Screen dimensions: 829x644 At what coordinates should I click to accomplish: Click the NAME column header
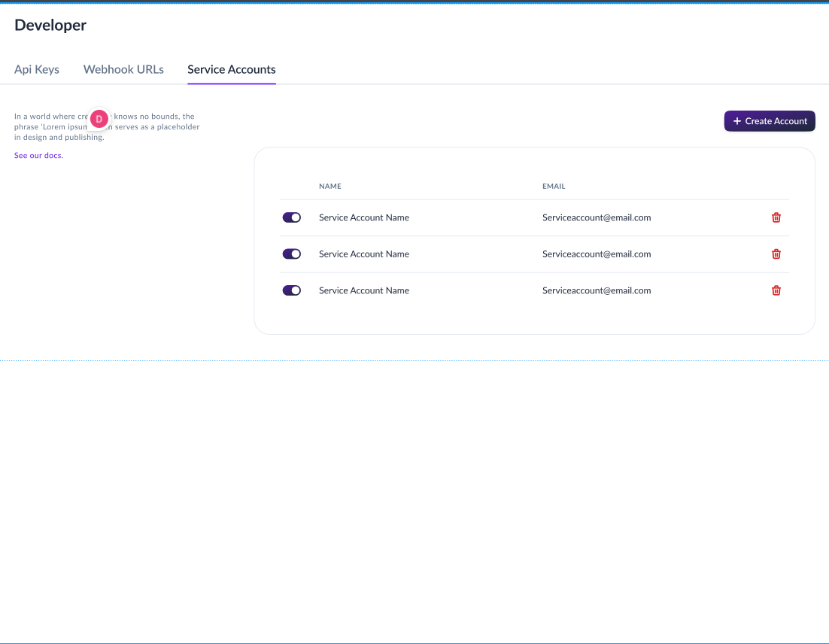click(x=329, y=186)
